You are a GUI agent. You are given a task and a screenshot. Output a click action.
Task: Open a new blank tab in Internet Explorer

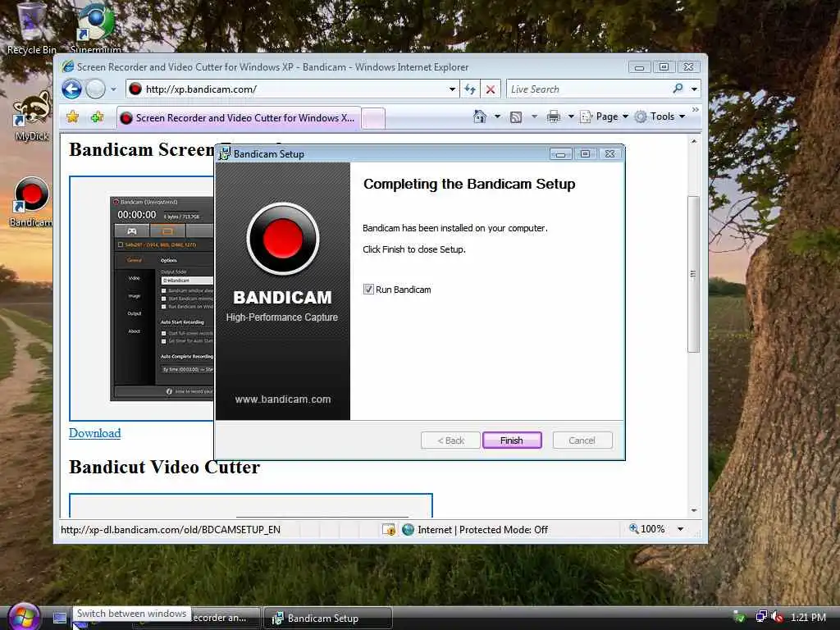pyautogui.click(x=373, y=118)
